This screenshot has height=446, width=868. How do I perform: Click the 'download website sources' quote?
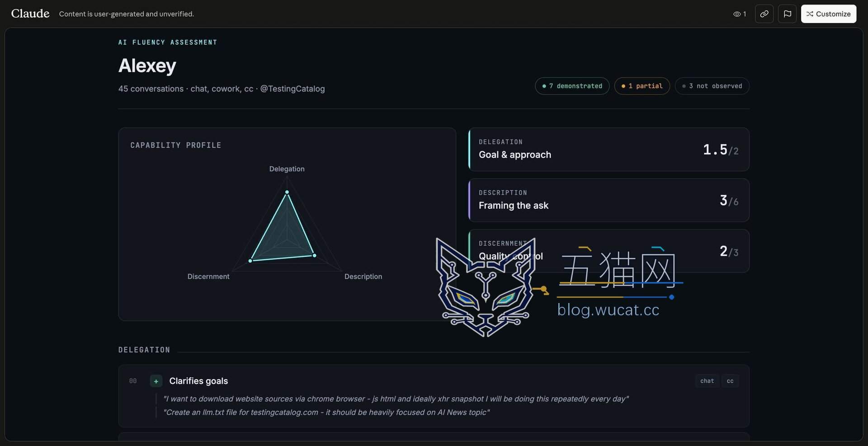coord(396,399)
